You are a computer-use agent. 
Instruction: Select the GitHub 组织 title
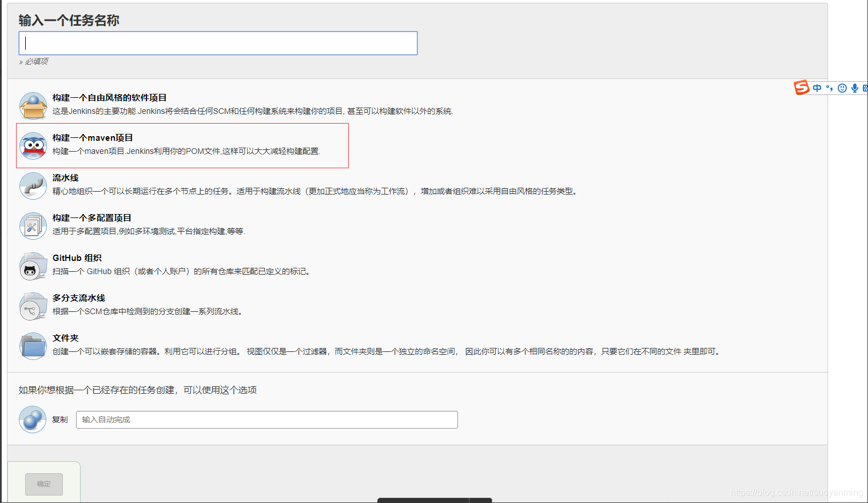coord(77,258)
